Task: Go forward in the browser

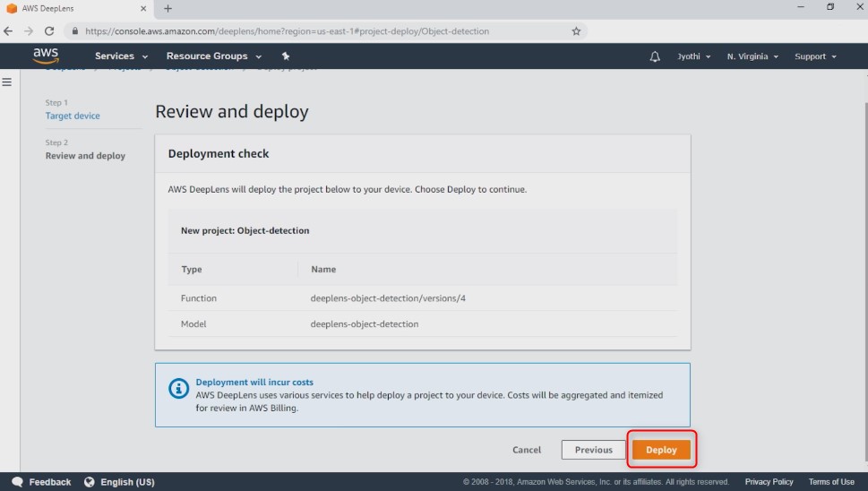Action: click(x=29, y=31)
